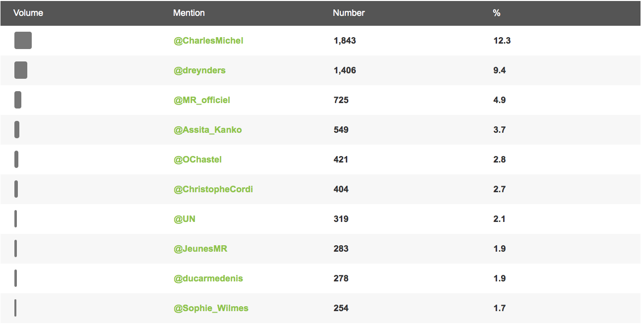644x325 pixels.
Task: Select the 1,843 mentions count cell
Action: point(345,41)
